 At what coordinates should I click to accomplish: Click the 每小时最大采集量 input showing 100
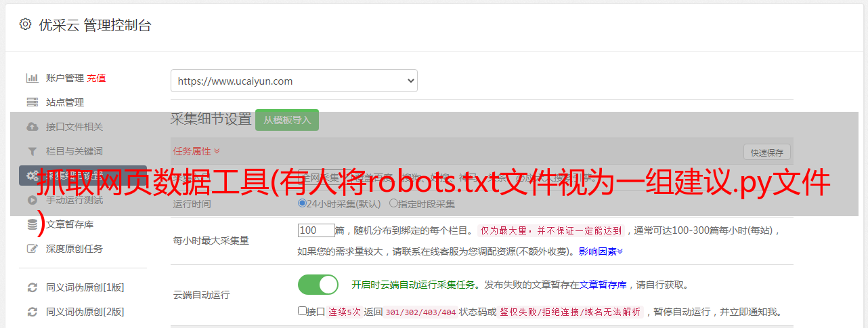tap(316, 230)
